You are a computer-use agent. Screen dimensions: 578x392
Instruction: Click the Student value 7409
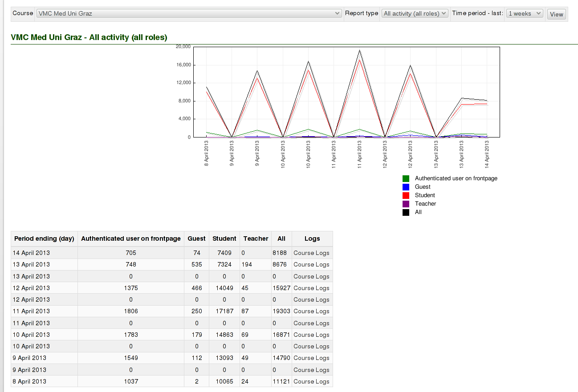click(x=224, y=253)
